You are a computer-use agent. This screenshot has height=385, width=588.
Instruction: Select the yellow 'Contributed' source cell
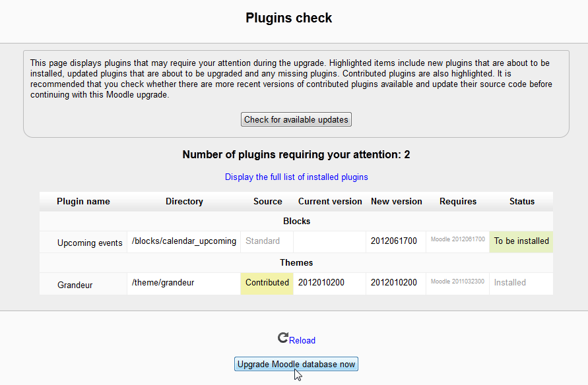point(267,282)
